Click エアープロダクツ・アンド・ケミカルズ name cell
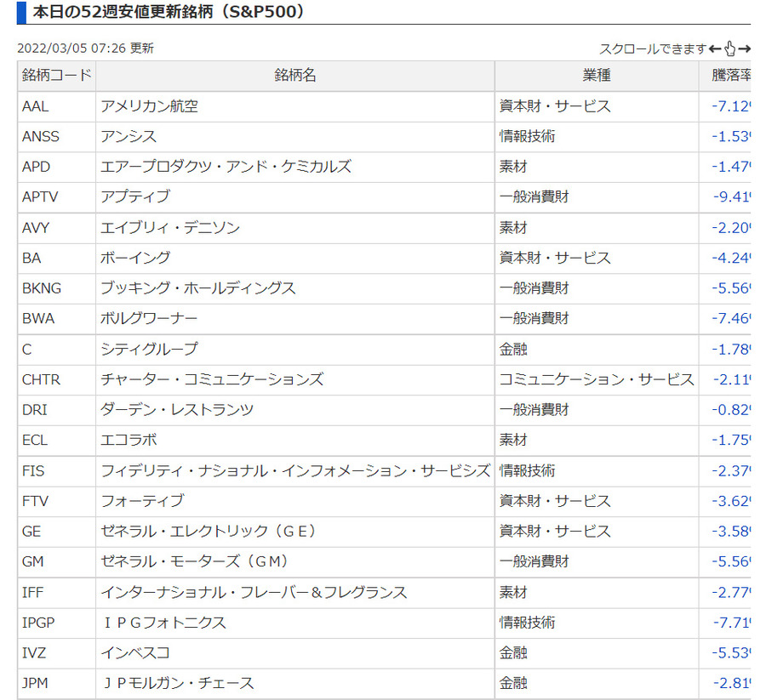 tap(295, 167)
